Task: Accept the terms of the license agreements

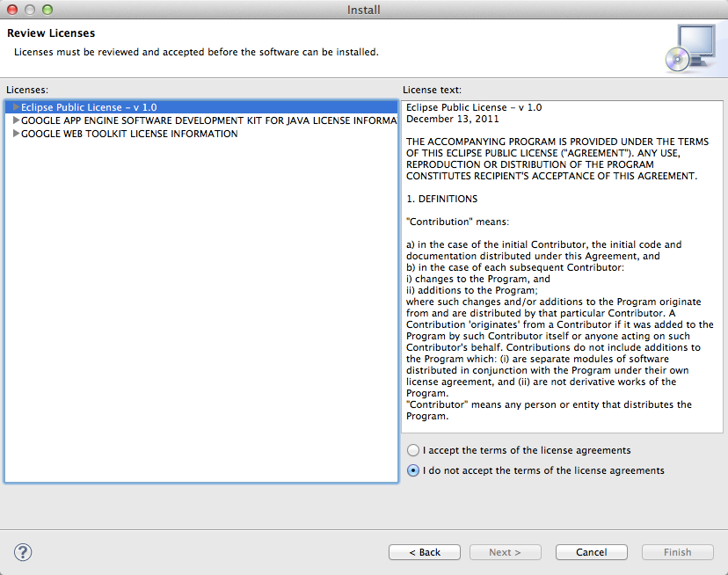Action: click(x=414, y=450)
